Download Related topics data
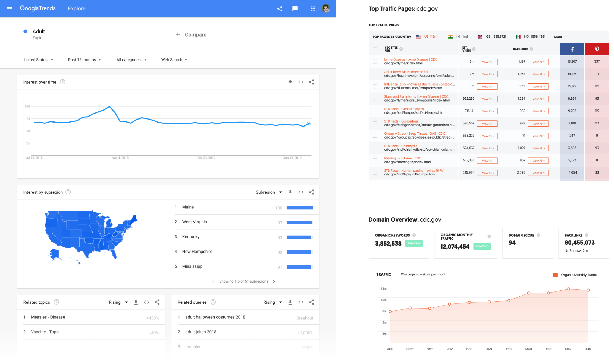This screenshot has width=614, height=364. coord(136,302)
